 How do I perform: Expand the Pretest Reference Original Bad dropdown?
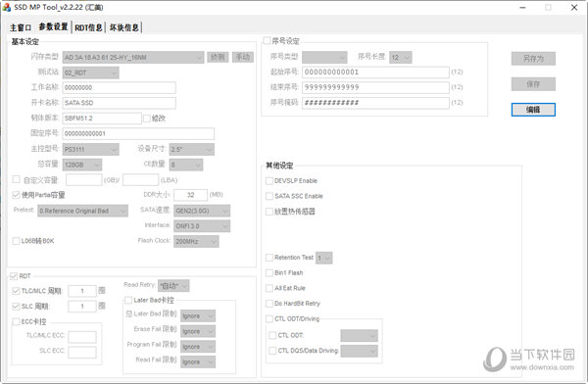pyautogui.click(x=82, y=211)
